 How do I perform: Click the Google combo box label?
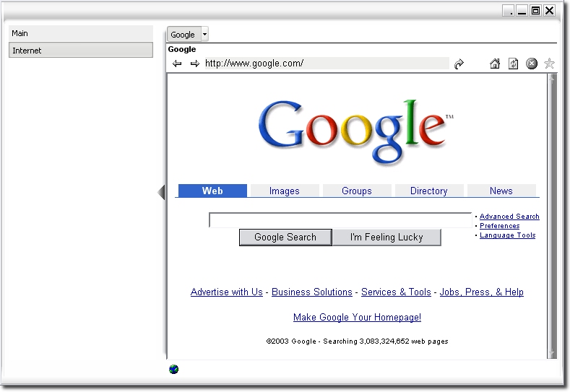(184, 34)
